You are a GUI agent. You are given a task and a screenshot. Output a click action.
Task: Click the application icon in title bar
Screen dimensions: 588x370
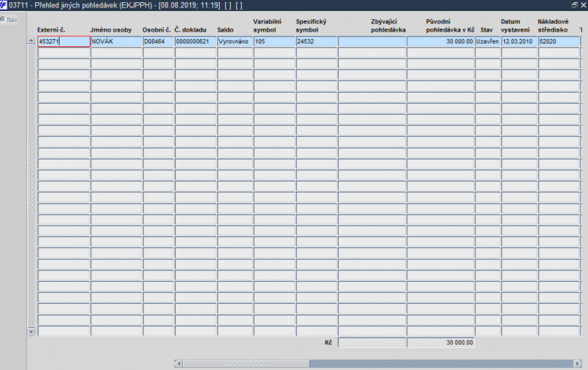4,5
